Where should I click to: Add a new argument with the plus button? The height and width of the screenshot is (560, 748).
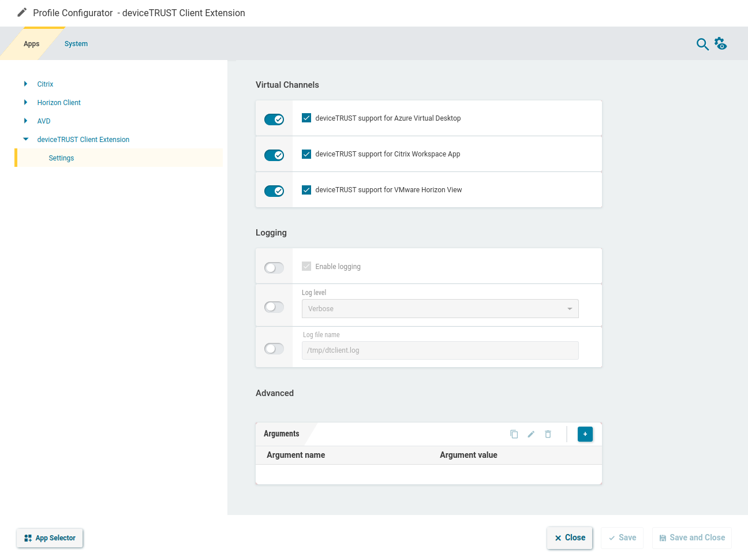(x=585, y=434)
